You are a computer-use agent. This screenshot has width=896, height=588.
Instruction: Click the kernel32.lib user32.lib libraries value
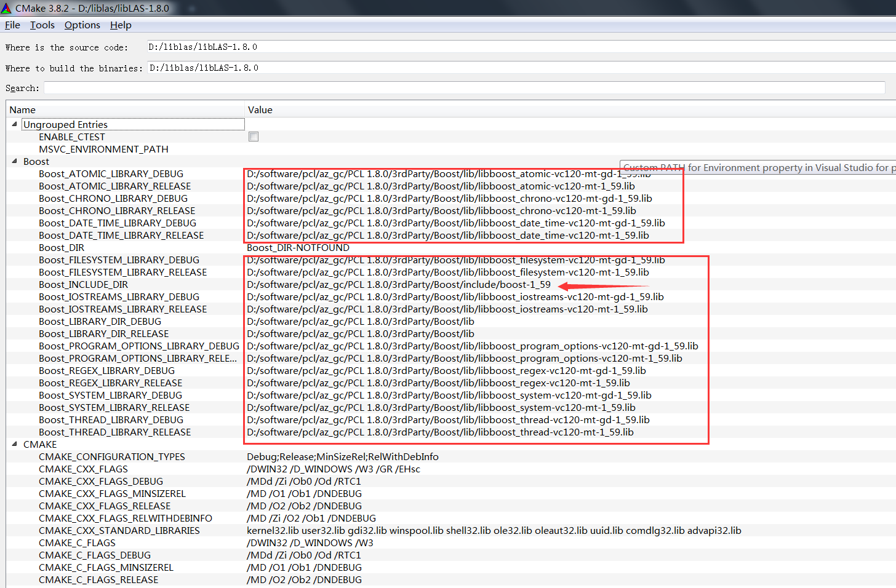(x=494, y=530)
